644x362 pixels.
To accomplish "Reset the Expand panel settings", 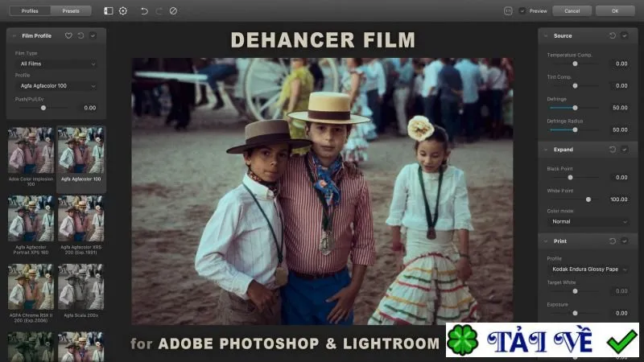I will pos(613,150).
